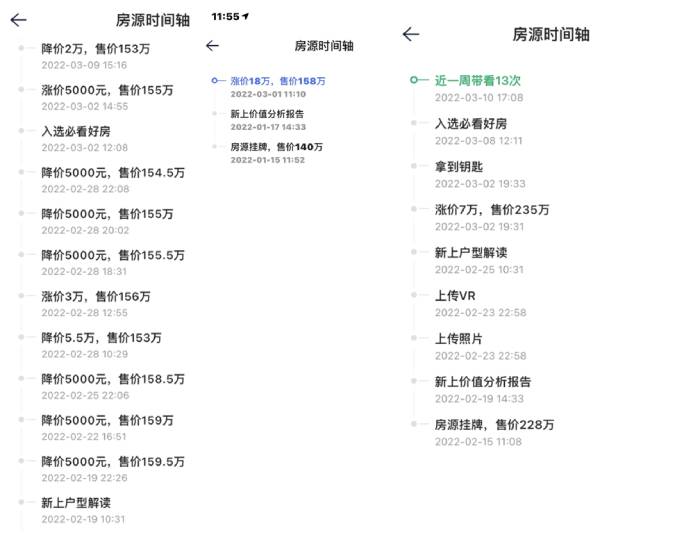Image resolution: width=700 pixels, height=560 pixels.
Task: Select entry 上传照片
Action: (x=459, y=339)
